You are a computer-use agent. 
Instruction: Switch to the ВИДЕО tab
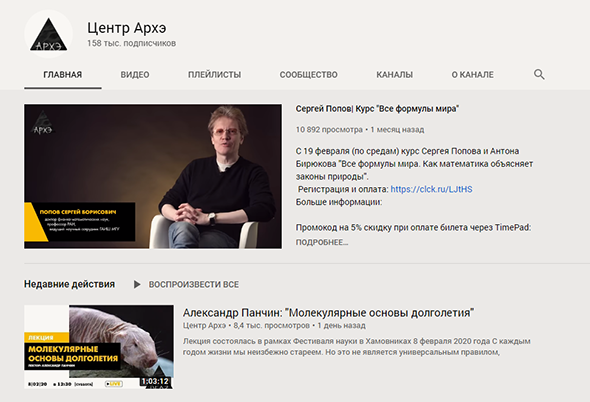(135, 75)
